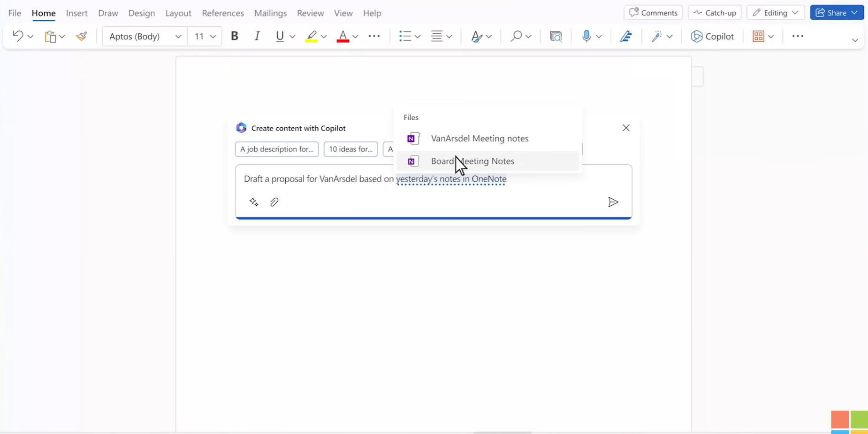The height and width of the screenshot is (434, 868).
Task: Click the Designer magic wand icon
Action: click(x=657, y=36)
